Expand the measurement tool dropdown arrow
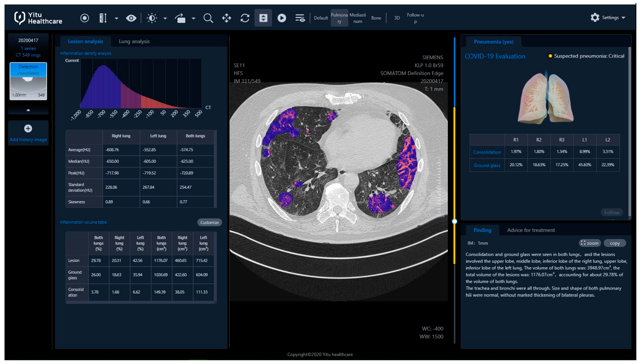 point(117,18)
